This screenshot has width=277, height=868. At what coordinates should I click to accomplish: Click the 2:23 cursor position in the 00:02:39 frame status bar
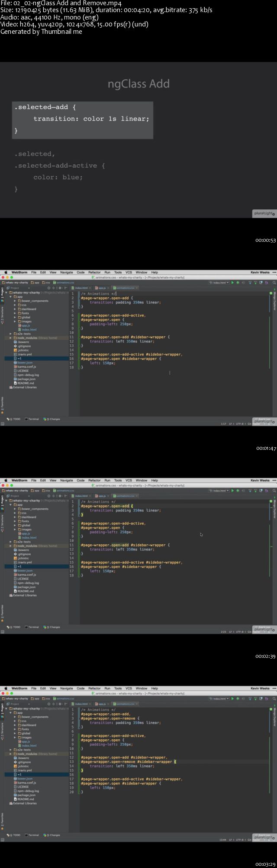[x=223, y=632]
